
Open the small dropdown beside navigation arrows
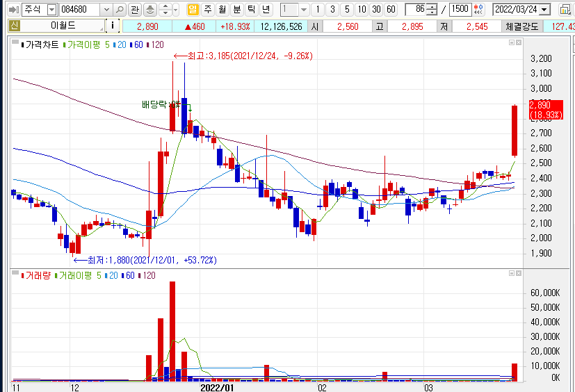[x=175, y=10]
